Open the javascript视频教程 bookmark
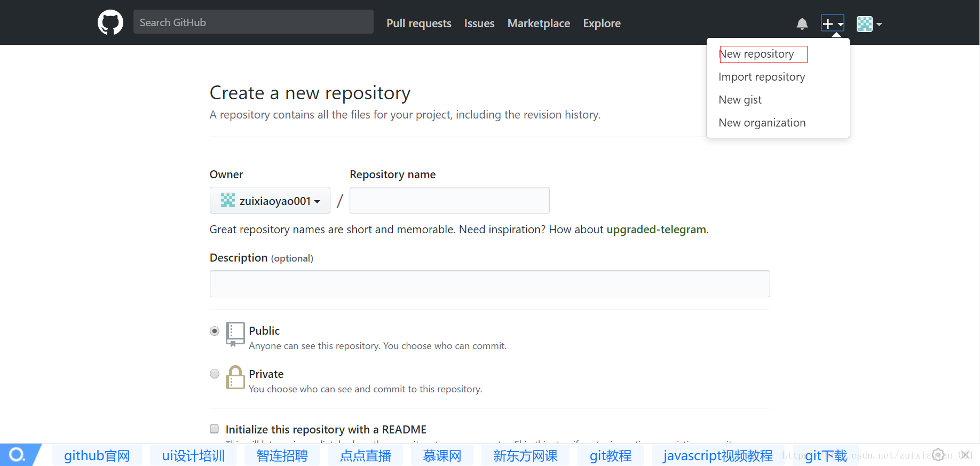The height and width of the screenshot is (466, 980). (x=718, y=455)
